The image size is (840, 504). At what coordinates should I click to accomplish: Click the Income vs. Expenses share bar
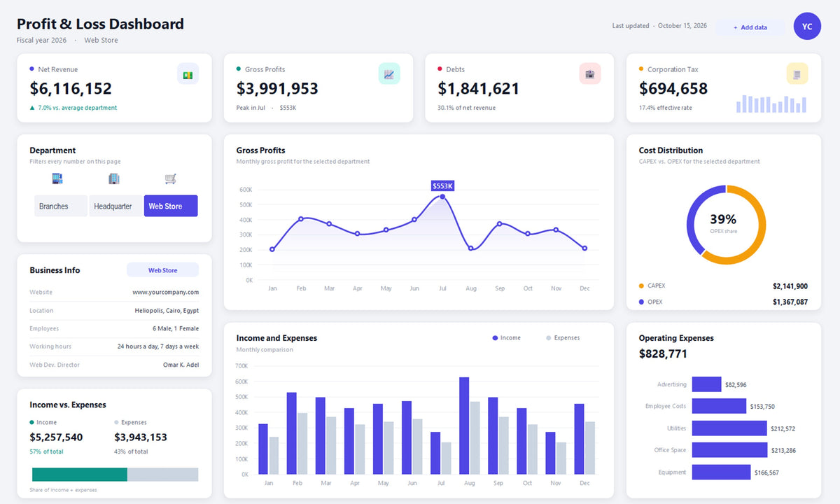click(114, 475)
